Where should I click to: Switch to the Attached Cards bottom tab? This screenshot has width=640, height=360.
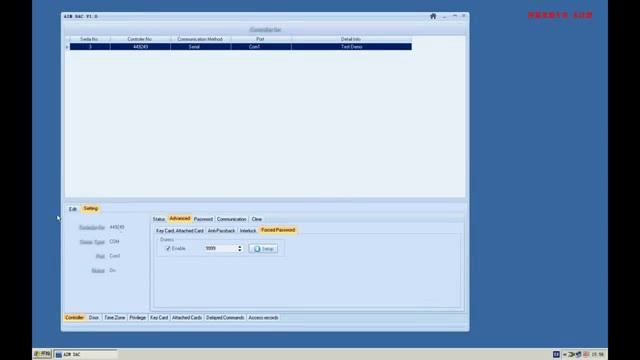pos(187,318)
